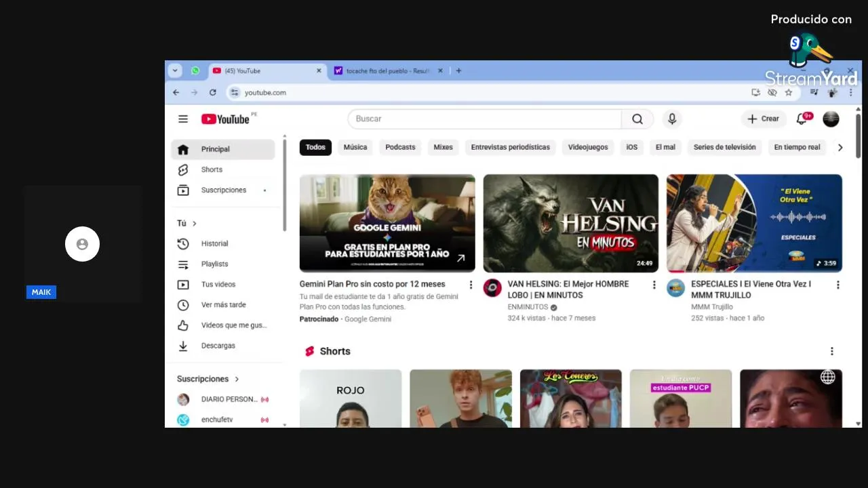This screenshot has width=868, height=488.
Task: Play the VAN HELSING En Minutos thumbnail
Action: [x=571, y=223]
